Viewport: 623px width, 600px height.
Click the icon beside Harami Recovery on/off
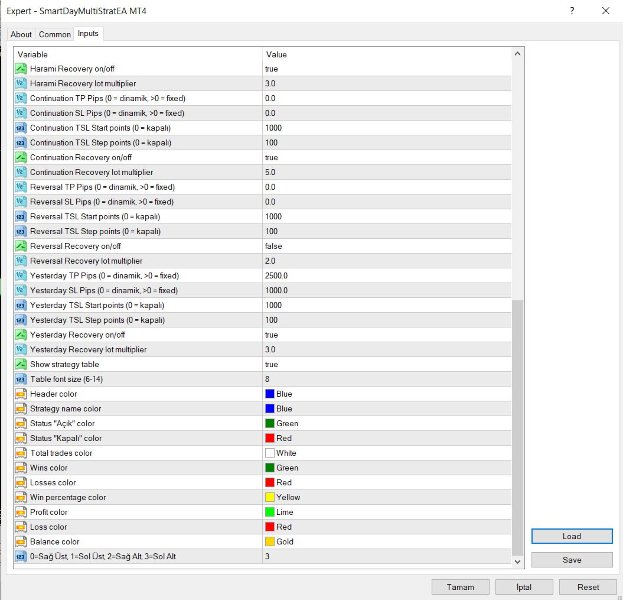[21, 69]
